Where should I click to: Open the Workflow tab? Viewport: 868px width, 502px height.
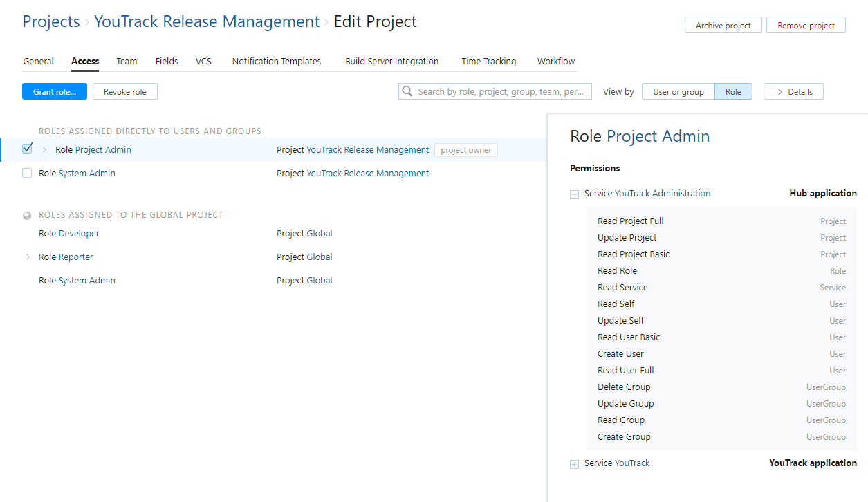[556, 62]
